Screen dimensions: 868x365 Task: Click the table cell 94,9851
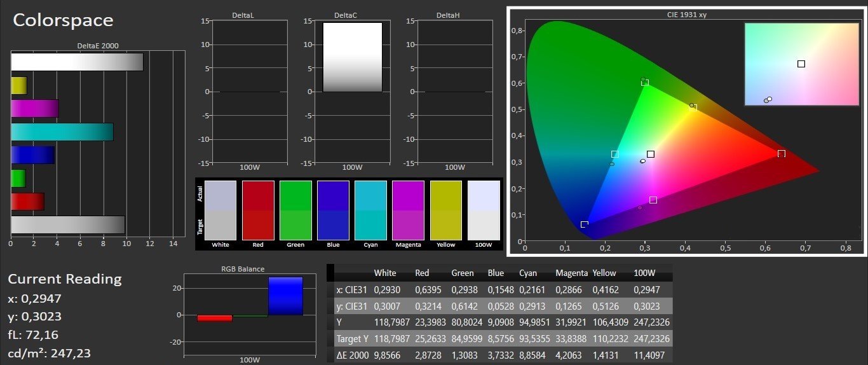tap(534, 322)
